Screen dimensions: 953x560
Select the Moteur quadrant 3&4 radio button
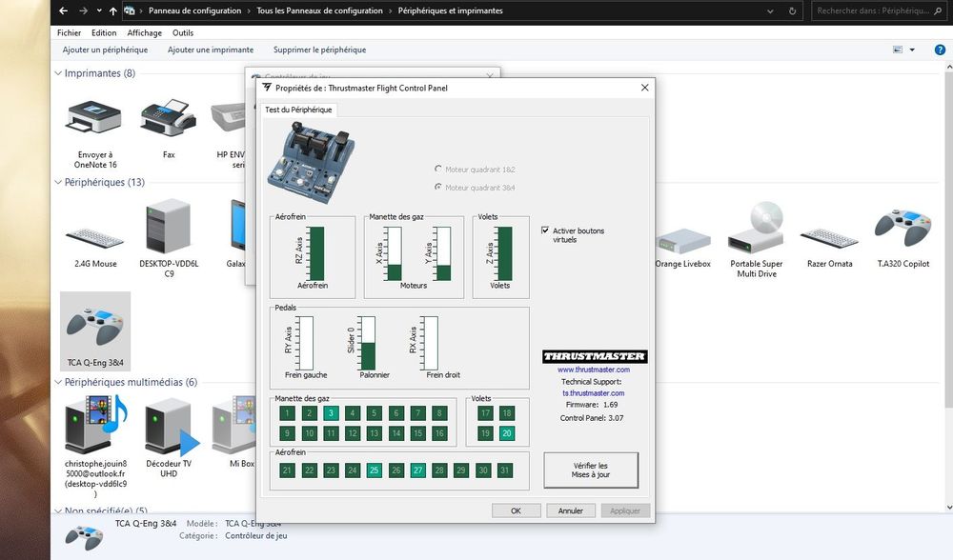[438, 188]
